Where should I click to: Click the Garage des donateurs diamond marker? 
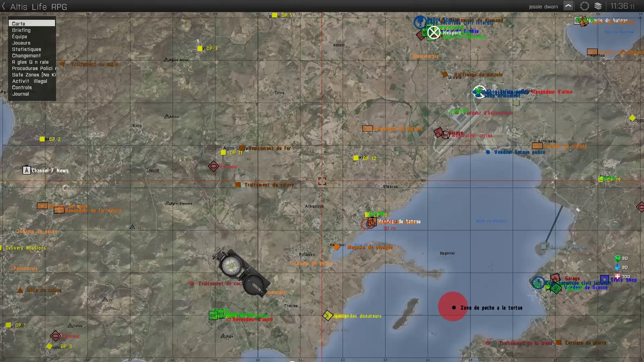pos(327,315)
